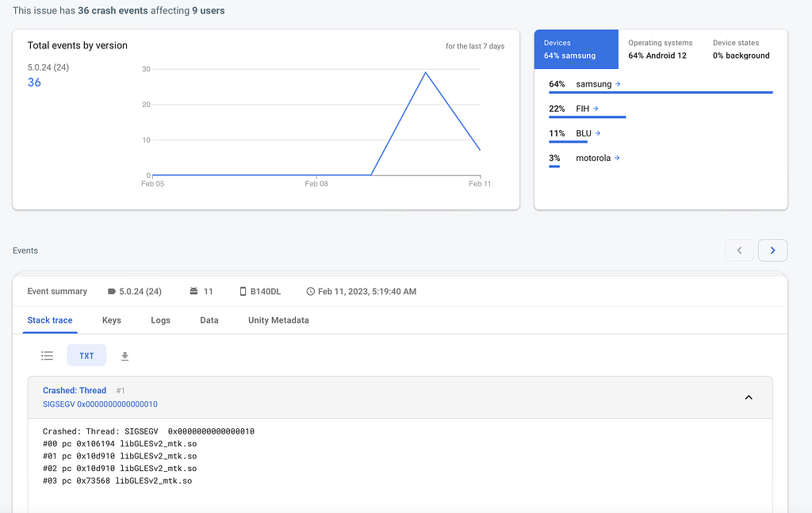Click the arrow next to FIH

tap(596, 109)
